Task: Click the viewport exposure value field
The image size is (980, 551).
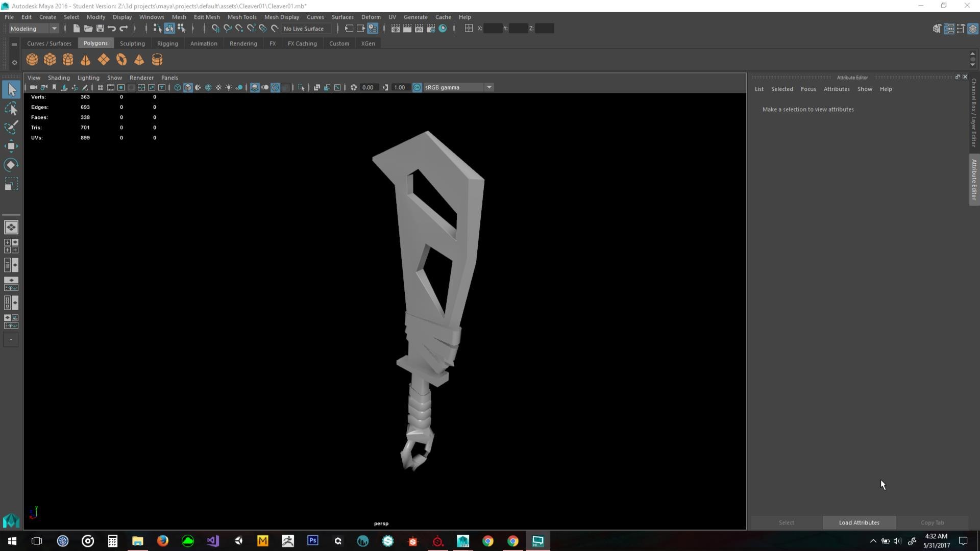Action: (x=368, y=88)
